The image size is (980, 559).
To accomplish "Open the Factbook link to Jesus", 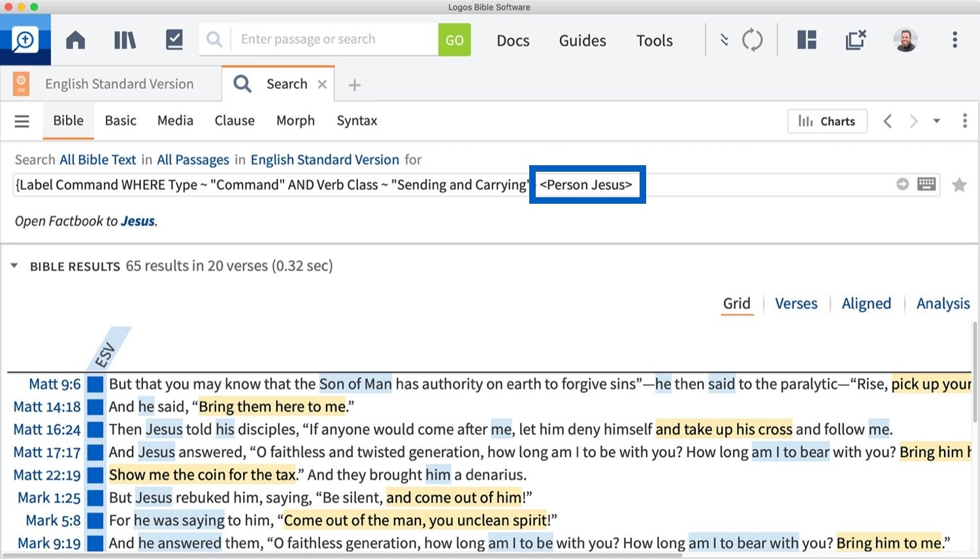I will [138, 221].
